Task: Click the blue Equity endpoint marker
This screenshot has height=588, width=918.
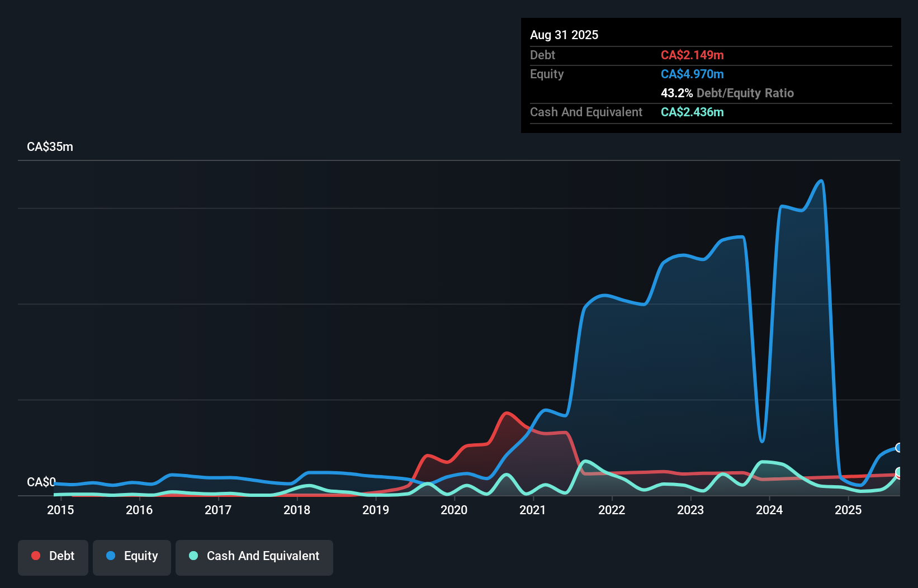Action: point(899,448)
